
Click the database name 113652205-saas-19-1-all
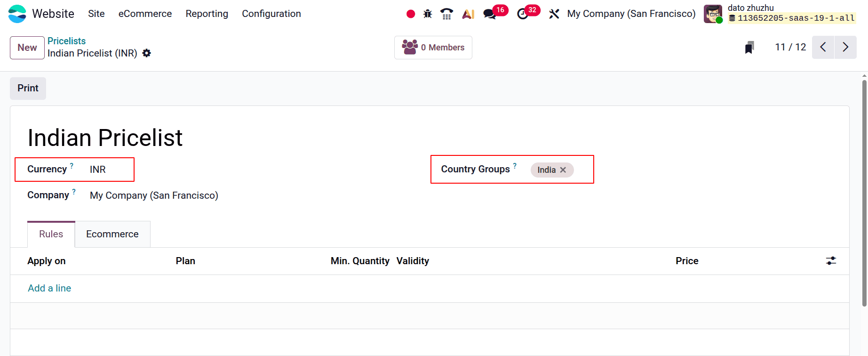tap(796, 18)
